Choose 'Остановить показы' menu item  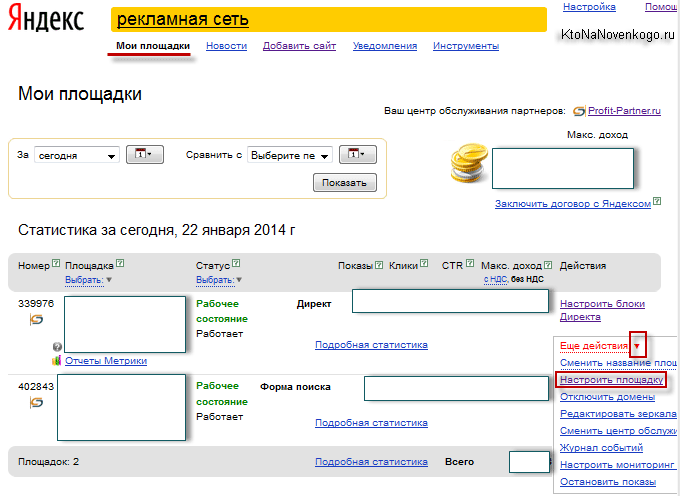608,481
